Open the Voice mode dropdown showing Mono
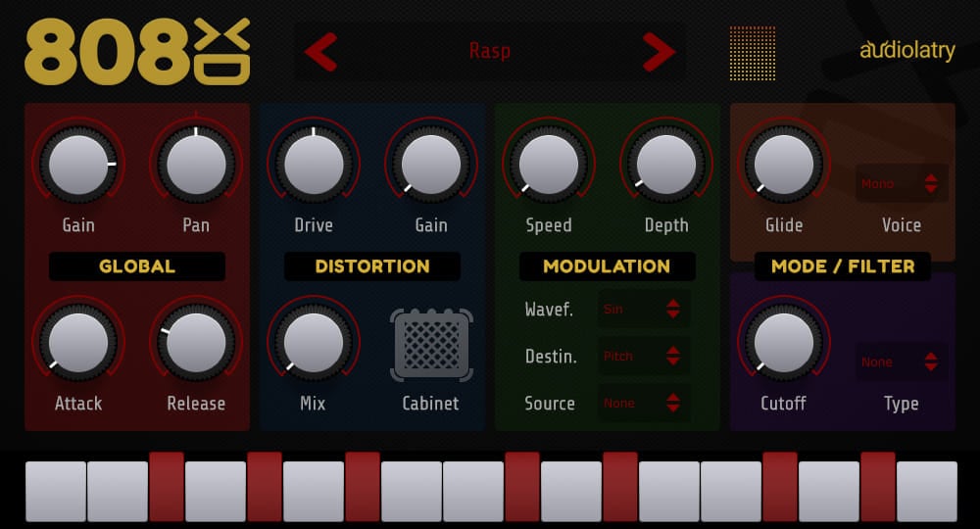 [901, 183]
